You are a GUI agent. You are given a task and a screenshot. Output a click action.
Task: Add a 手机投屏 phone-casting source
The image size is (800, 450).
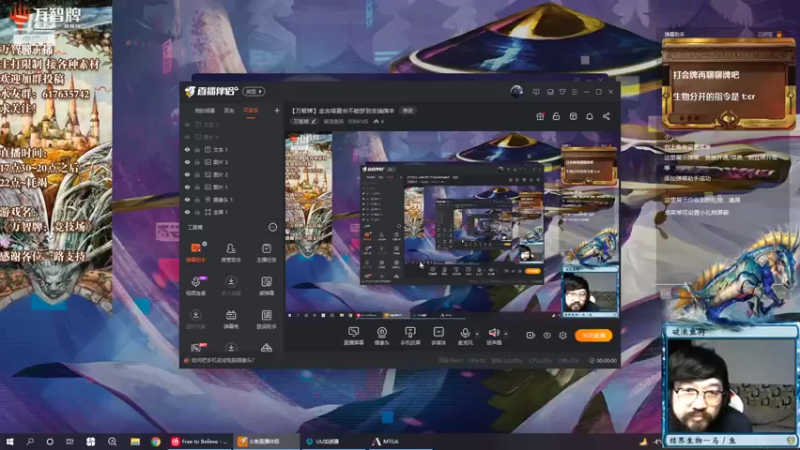tap(410, 336)
